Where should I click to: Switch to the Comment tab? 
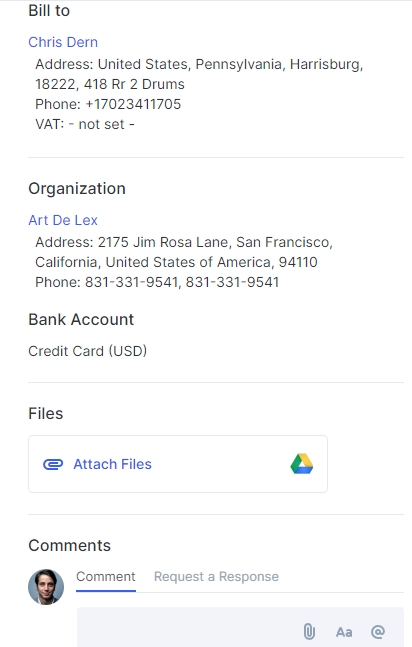[x=106, y=576]
